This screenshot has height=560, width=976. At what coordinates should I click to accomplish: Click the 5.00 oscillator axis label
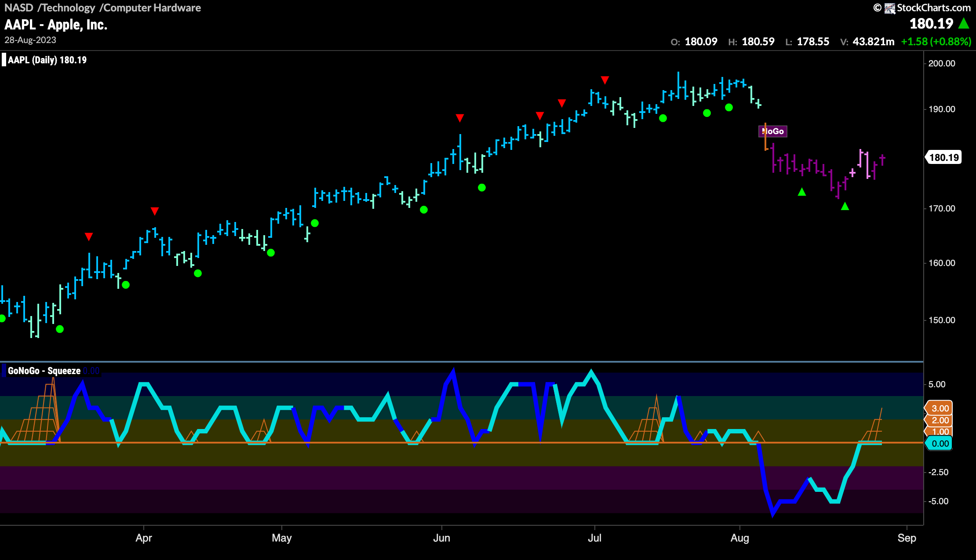click(x=937, y=384)
